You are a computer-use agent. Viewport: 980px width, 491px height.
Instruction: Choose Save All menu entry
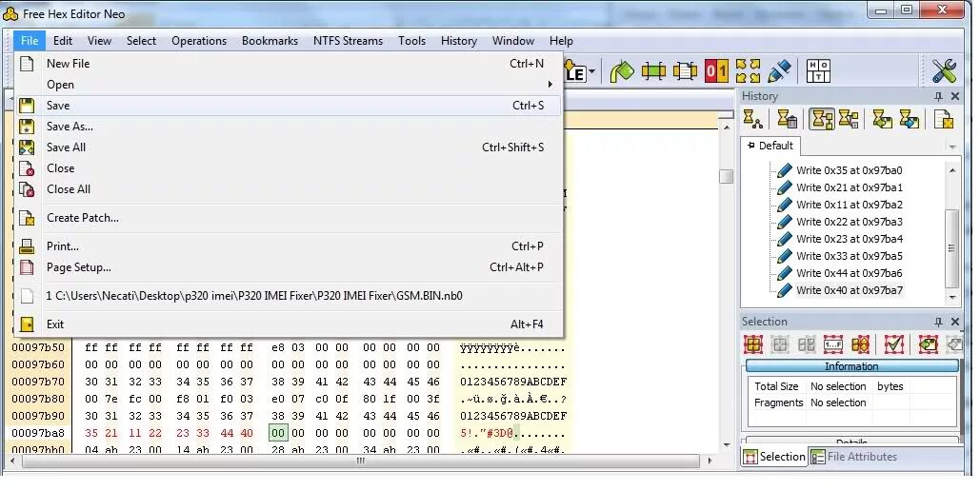289,147
